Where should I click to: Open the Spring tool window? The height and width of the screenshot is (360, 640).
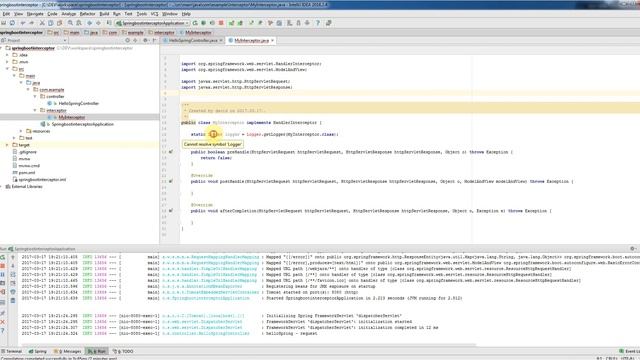pos(38,351)
